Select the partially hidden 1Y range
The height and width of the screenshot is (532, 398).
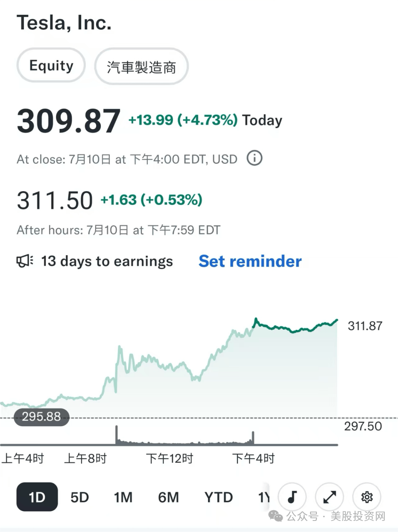coord(263,497)
